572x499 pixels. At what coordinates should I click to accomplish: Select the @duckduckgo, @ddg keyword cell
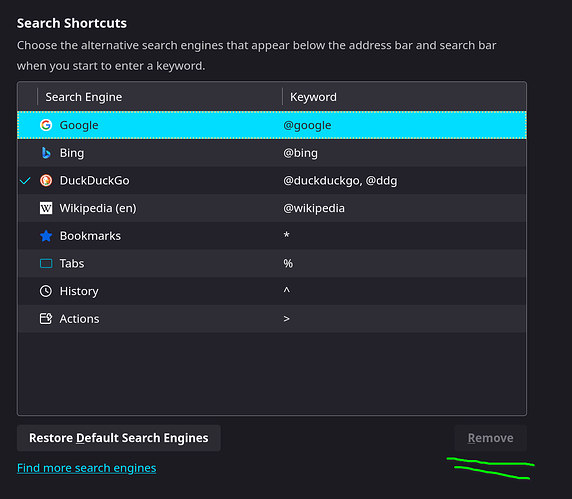340,181
